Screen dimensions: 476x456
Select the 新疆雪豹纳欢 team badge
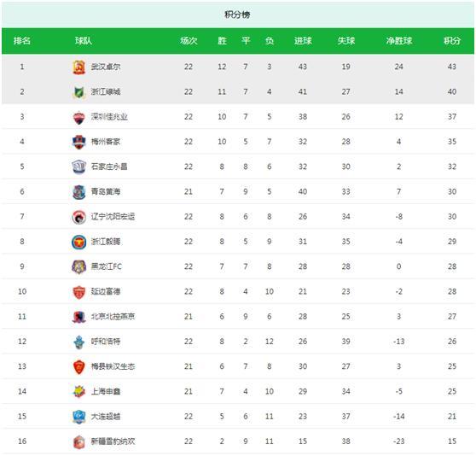tap(79, 441)
